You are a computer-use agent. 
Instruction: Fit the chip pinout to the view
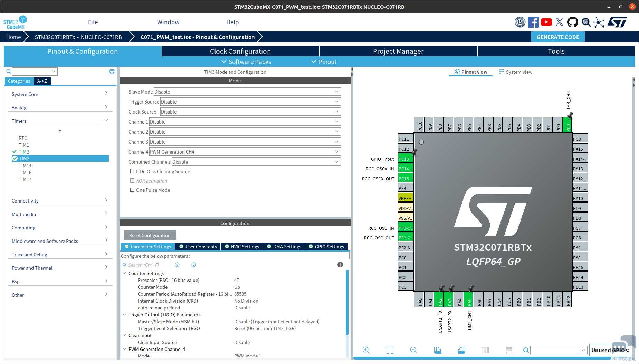point(390,350)
